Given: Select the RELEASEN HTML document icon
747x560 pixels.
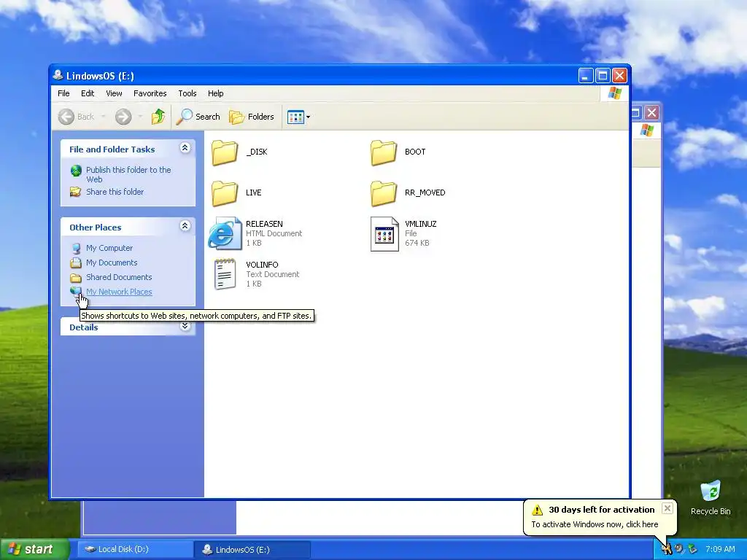Looking at the screenshot, I should click(x=225, y=233).
